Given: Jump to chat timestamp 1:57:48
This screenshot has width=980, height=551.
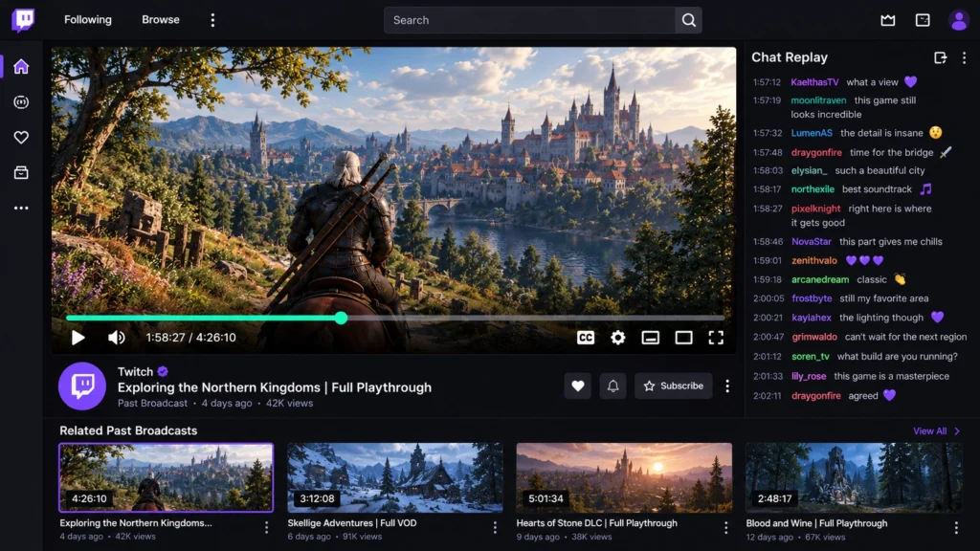Looking at the screenshot, I should [x=768, y=152].
